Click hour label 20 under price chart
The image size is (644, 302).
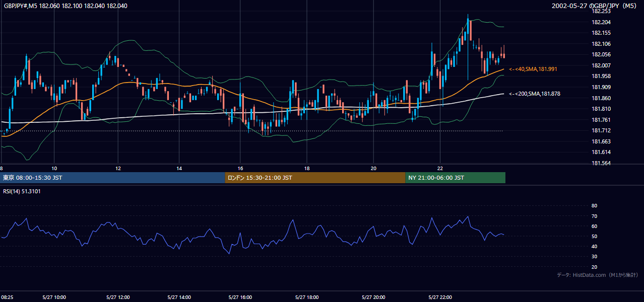(x=373, y=168)
